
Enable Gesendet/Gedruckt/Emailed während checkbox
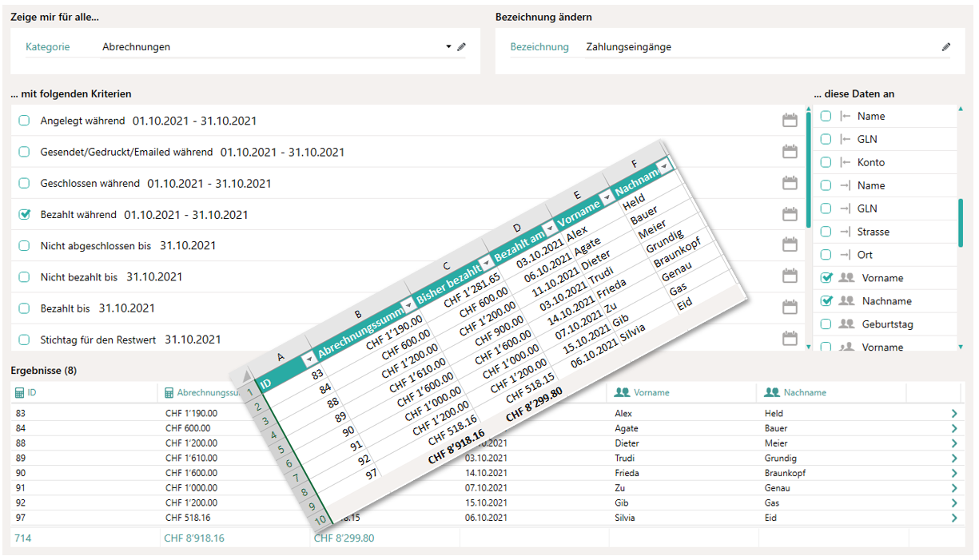point(24,152)
